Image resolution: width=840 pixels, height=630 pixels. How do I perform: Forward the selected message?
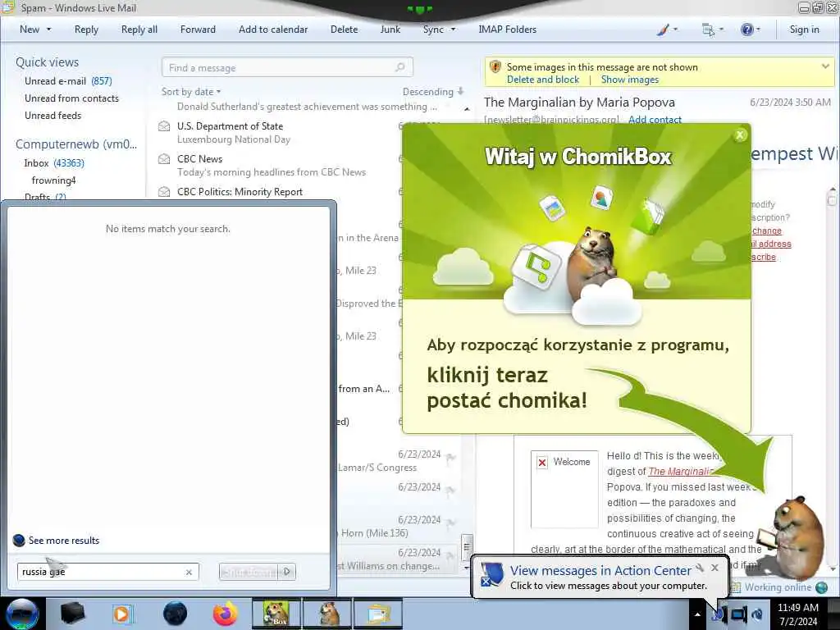[x=198, y=30]
